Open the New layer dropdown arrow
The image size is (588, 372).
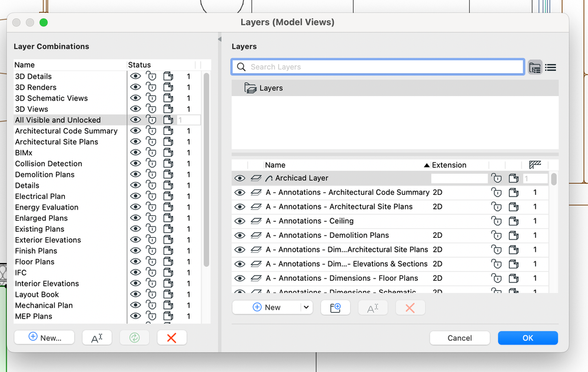[306, 307]
